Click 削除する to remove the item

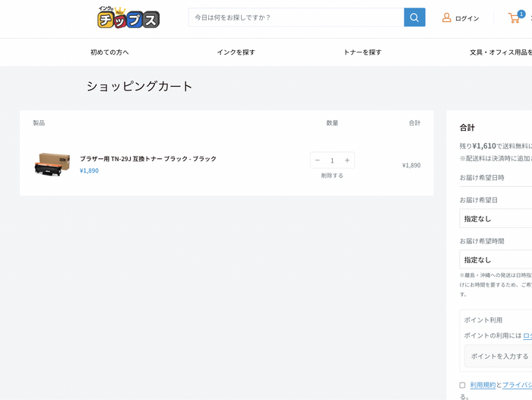(x=332, y=176)
